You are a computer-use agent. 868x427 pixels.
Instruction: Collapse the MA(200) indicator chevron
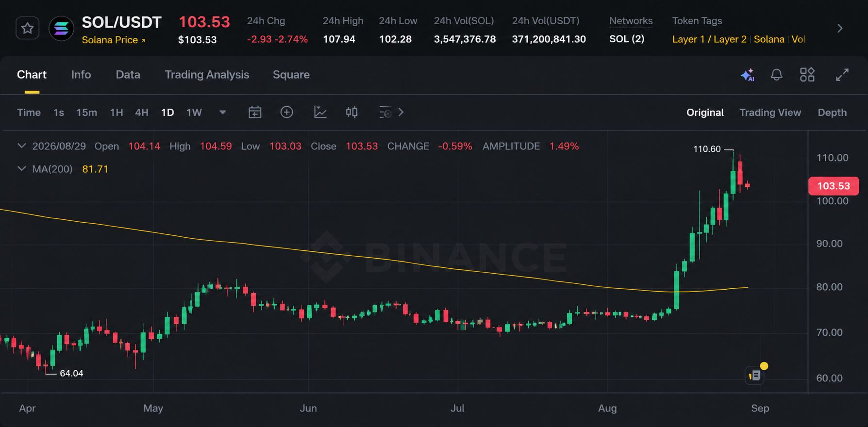coord(21,169)
